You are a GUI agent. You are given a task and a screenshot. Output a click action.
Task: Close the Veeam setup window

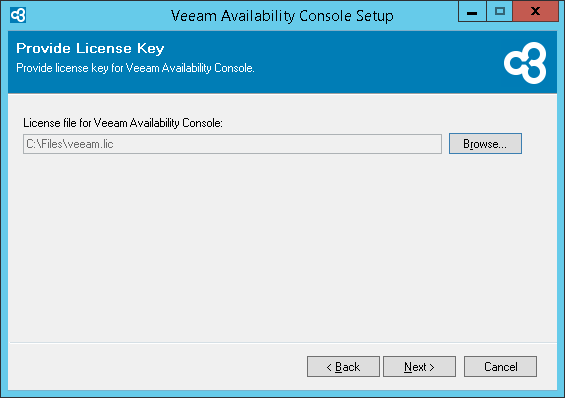[535, 12]
